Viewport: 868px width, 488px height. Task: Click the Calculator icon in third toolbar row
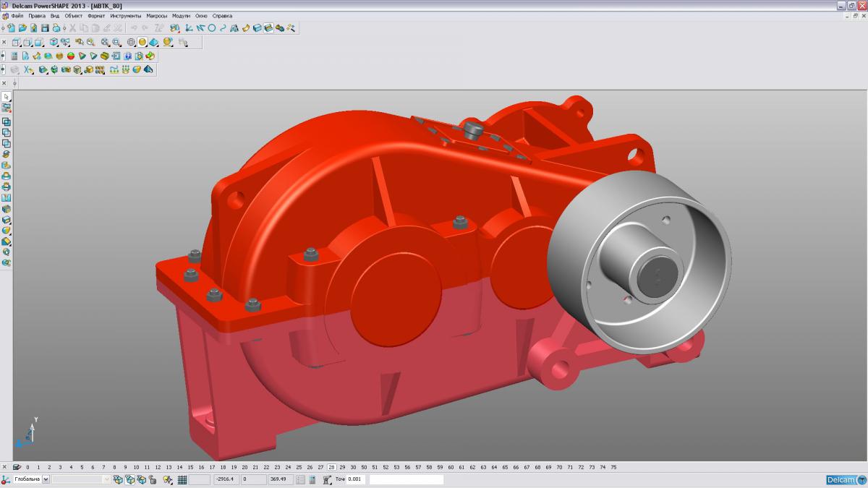pyautogui.click(x=14, y=56)
